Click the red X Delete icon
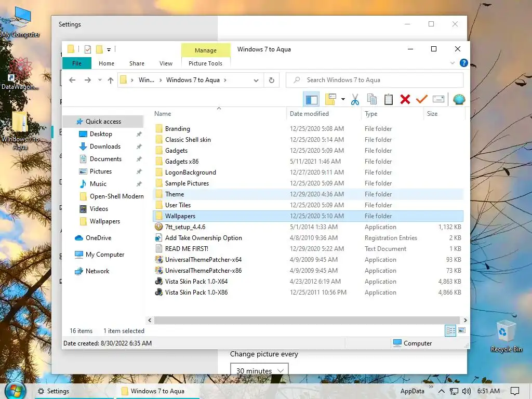 (x=405, y=99)
